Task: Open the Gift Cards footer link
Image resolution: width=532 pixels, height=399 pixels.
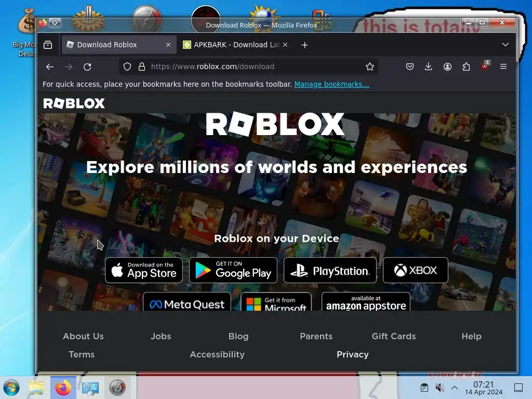Action: coord(394,336)
